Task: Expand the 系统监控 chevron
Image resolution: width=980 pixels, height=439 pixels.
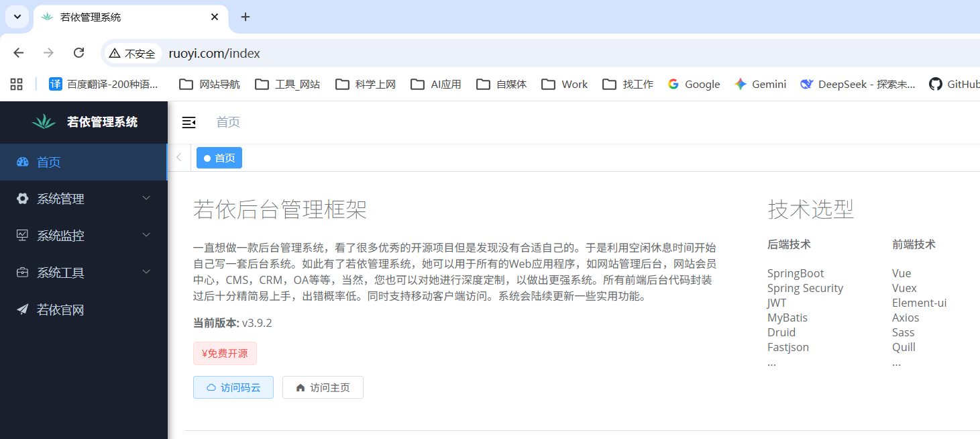Action: (x=147, y=236)
